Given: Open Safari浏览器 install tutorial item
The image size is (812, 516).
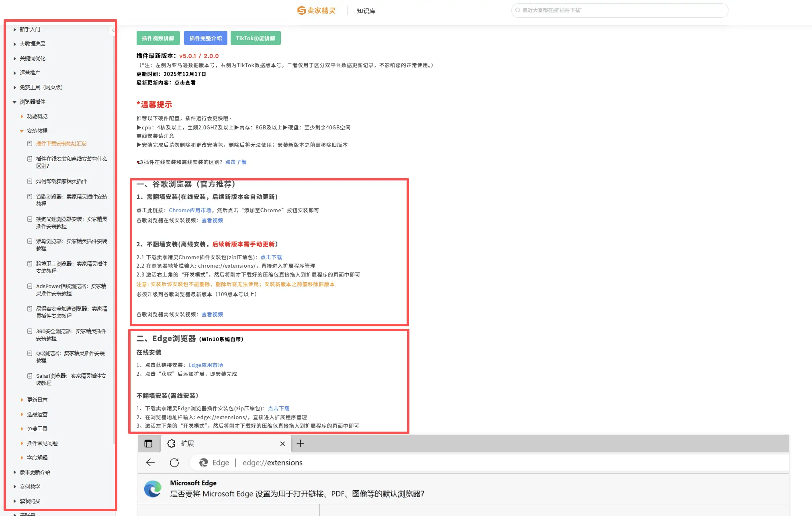Looking at the screenshot, I should (x=71, y=379).
